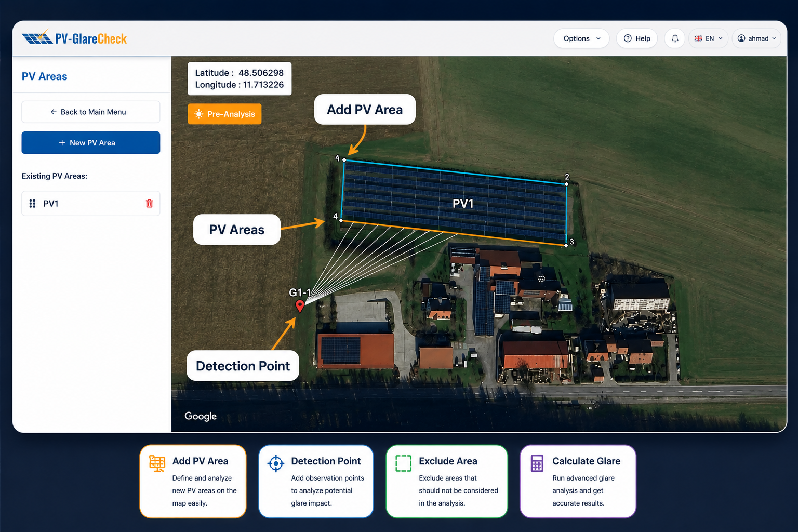Select the PV1 entry in existing areas
This screenshot has height=532, width=798.
point(91,203)
